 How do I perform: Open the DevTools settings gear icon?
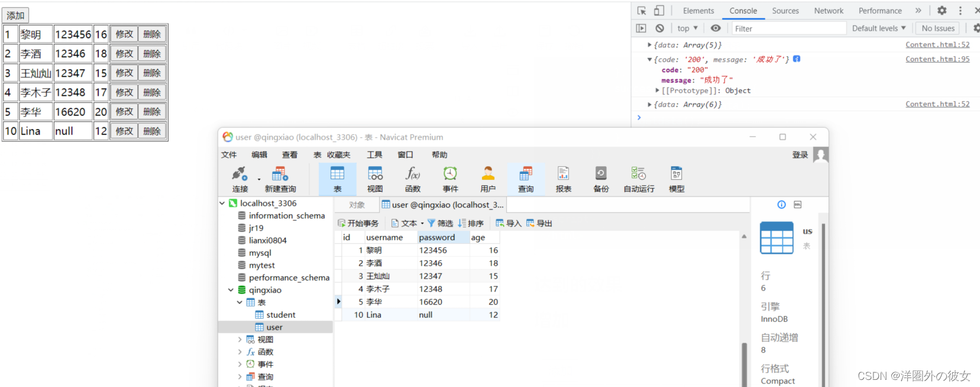click(x=942, y=11)
